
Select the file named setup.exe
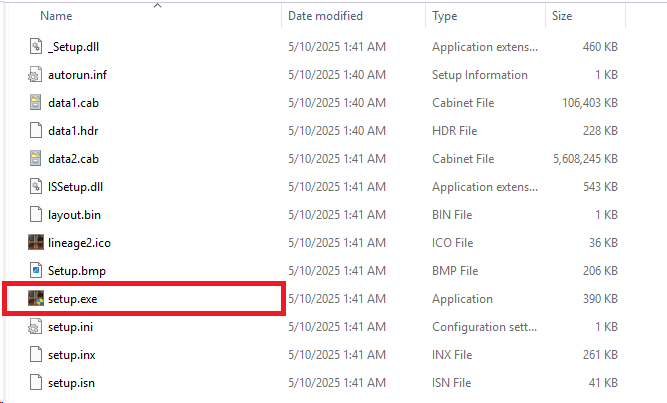pyautogui.click(x=72, y=299)
